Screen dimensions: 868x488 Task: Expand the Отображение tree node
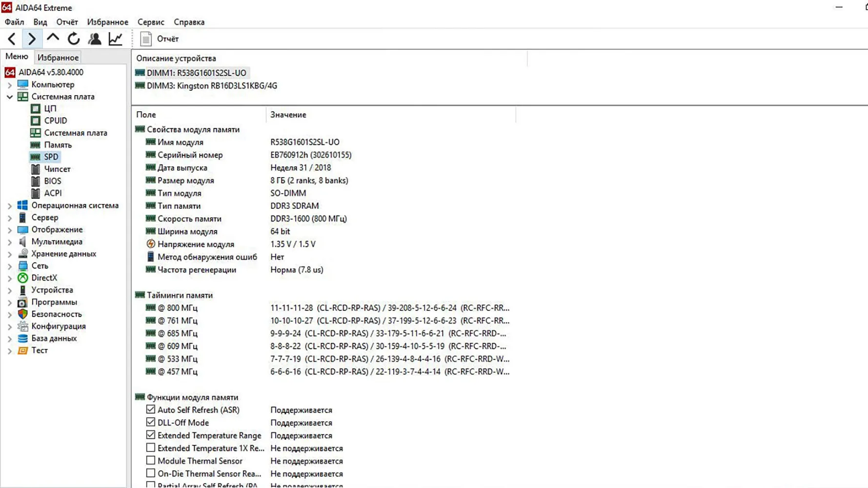9,230
